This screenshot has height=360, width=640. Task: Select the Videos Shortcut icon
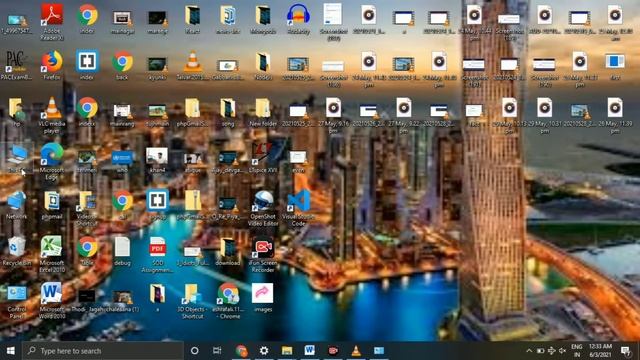coord(87,208)
